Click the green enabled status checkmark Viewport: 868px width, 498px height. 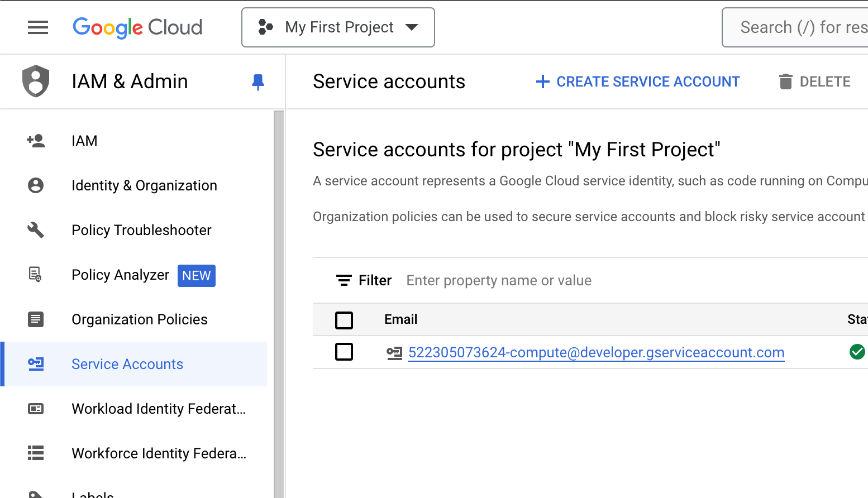coord(857,352)
